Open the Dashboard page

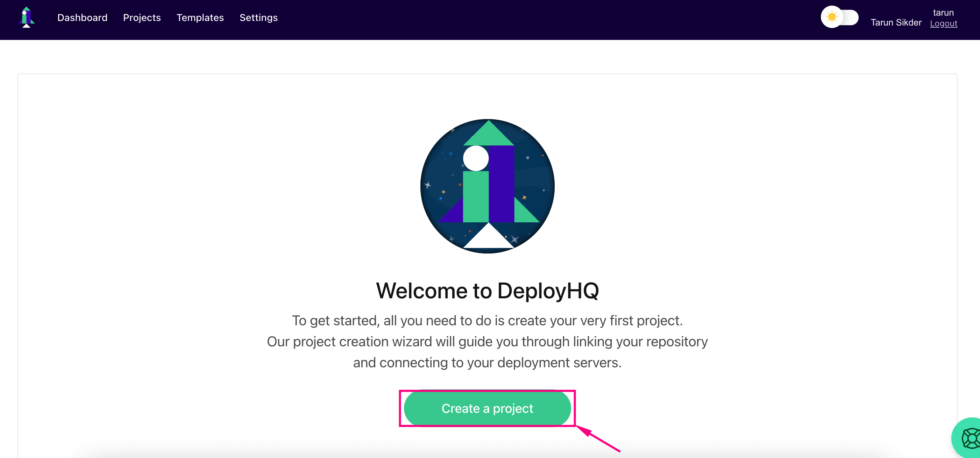[x=82, y=18]
